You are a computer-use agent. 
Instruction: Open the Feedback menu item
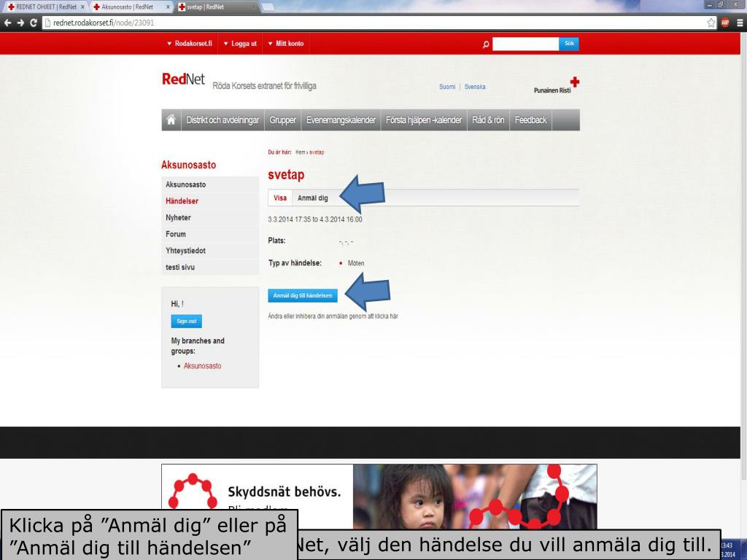click(530, 120)
